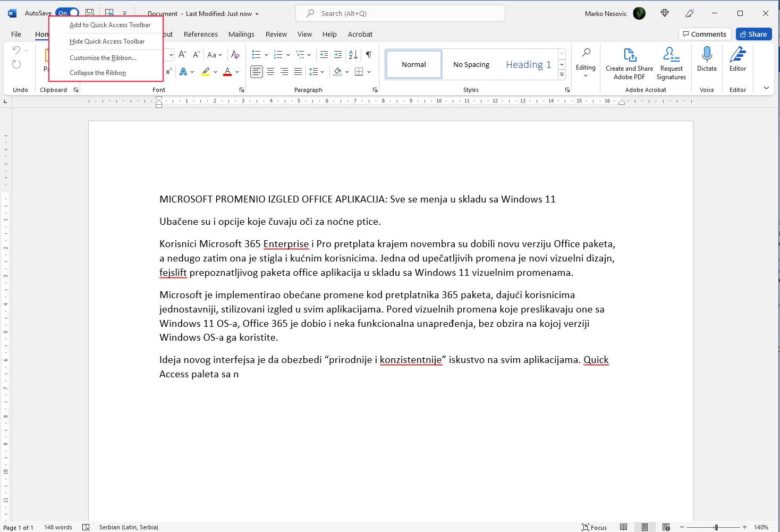
Task: Click the Increase Indent icon
Action: pyautogui.click(x=338, y=55)
